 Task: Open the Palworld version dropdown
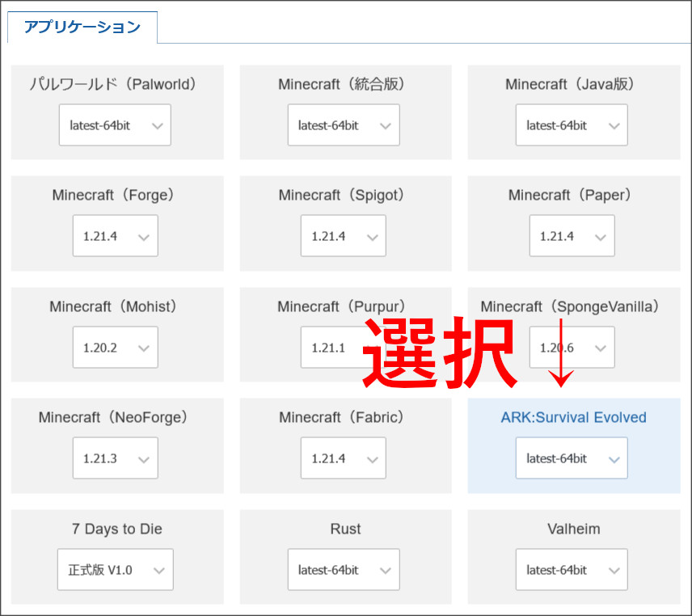click(115, 124)
